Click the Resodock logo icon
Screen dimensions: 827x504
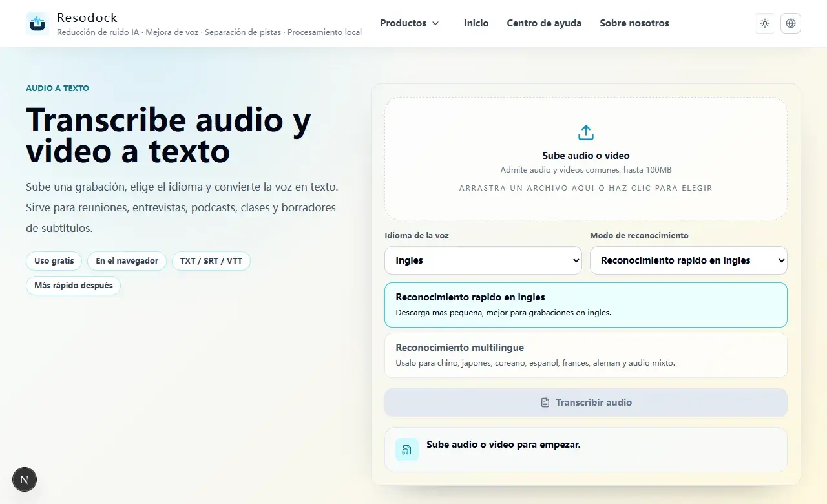pyautogui.click(x=37, y=23)
